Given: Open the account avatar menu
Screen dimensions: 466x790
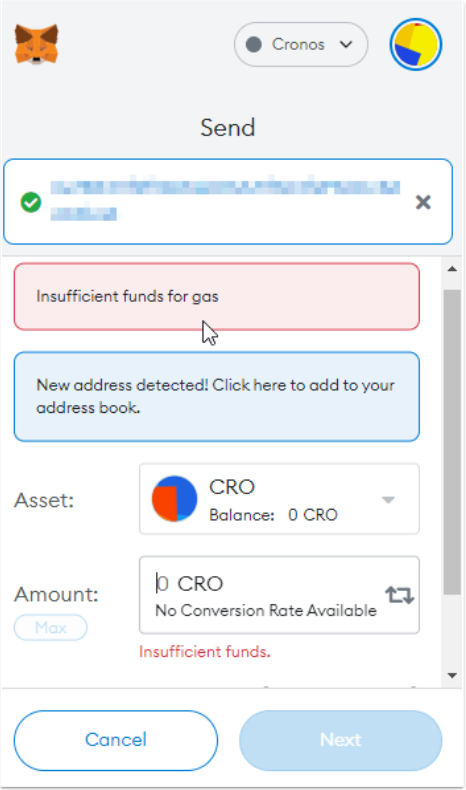Looking at the screenshot, I should point(416,44).
